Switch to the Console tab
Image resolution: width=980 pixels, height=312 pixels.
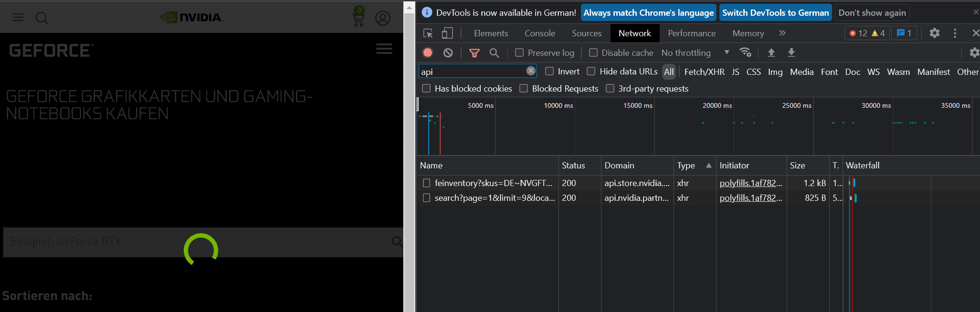540,33
